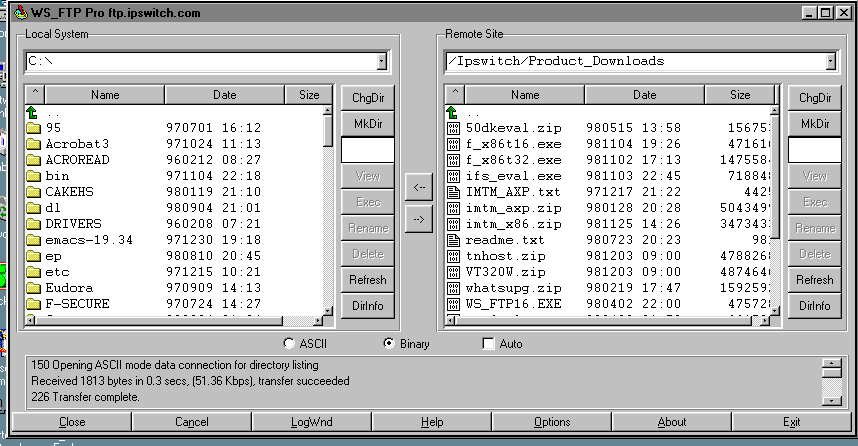Select the WS_FTP16.EXE file icon
This screenshot has height=446, width=858.
pos(453,304)
